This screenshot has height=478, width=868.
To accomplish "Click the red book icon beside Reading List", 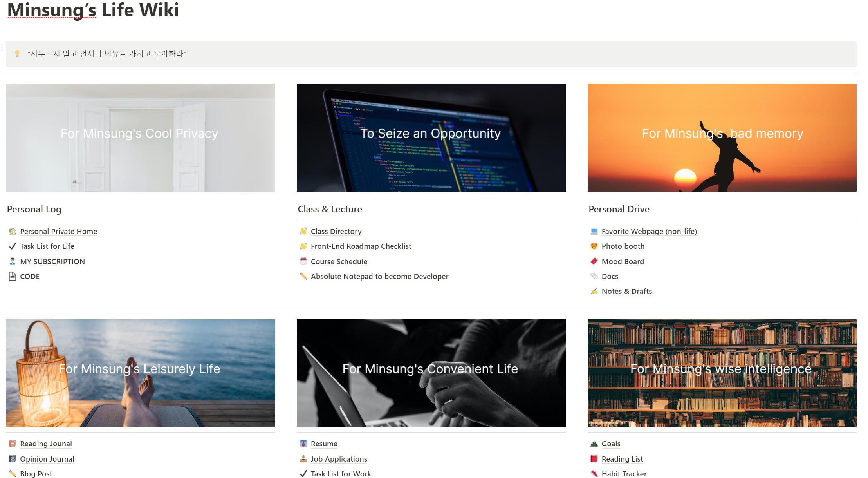I will point(594,459).
